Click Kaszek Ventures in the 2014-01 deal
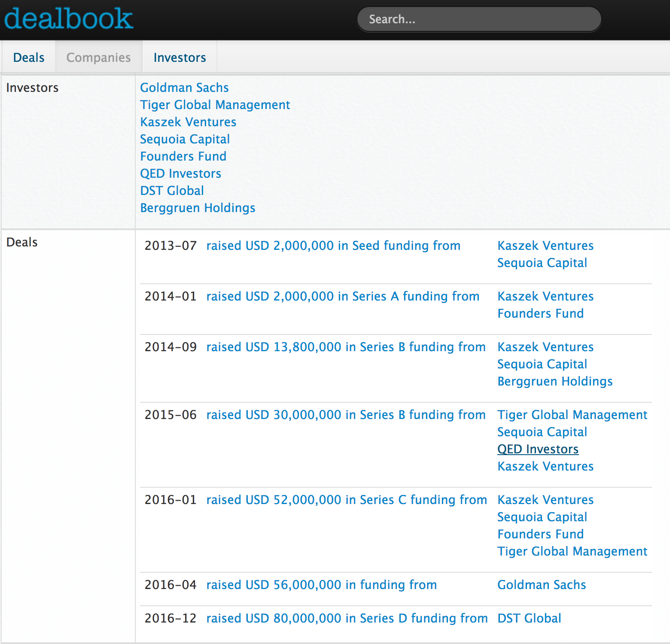This screenshot has width=670, height=644. (x=545, y=296)
